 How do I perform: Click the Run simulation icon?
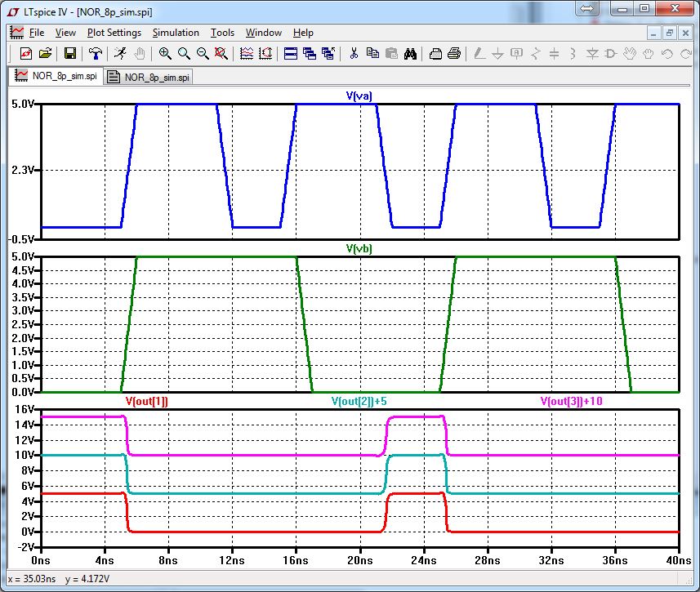point(120,54)
